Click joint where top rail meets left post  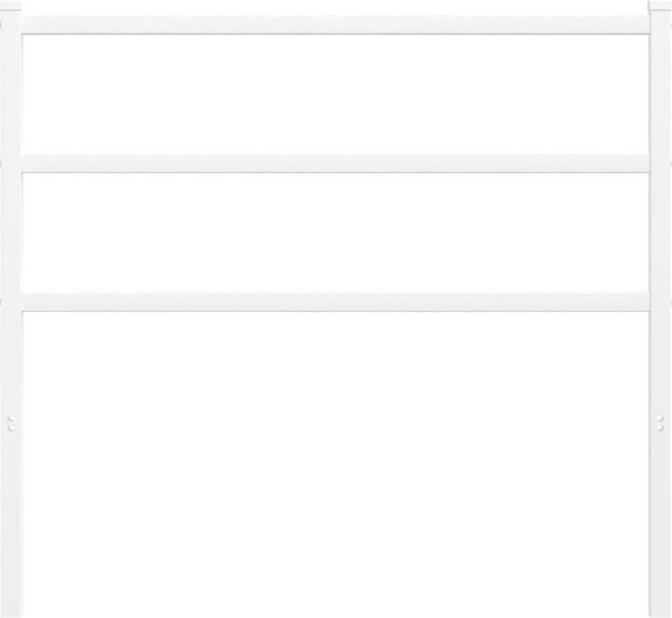coord(21,24)
